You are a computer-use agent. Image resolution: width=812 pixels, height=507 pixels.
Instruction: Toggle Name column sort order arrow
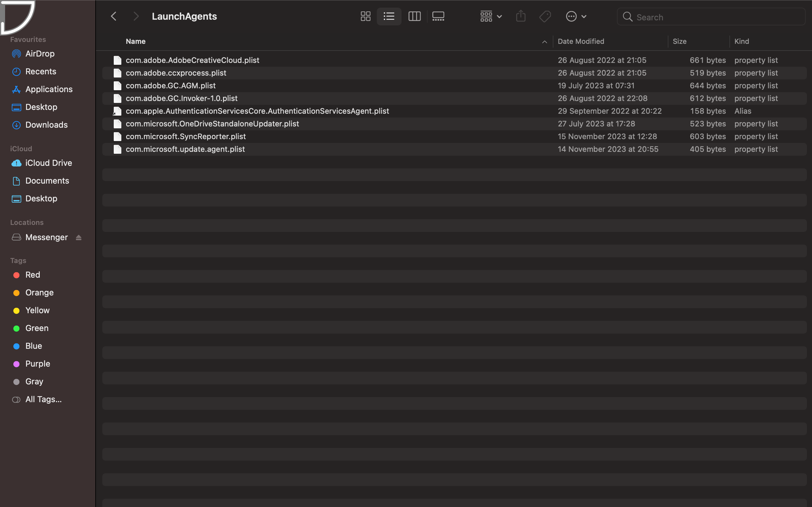[545, 42]
